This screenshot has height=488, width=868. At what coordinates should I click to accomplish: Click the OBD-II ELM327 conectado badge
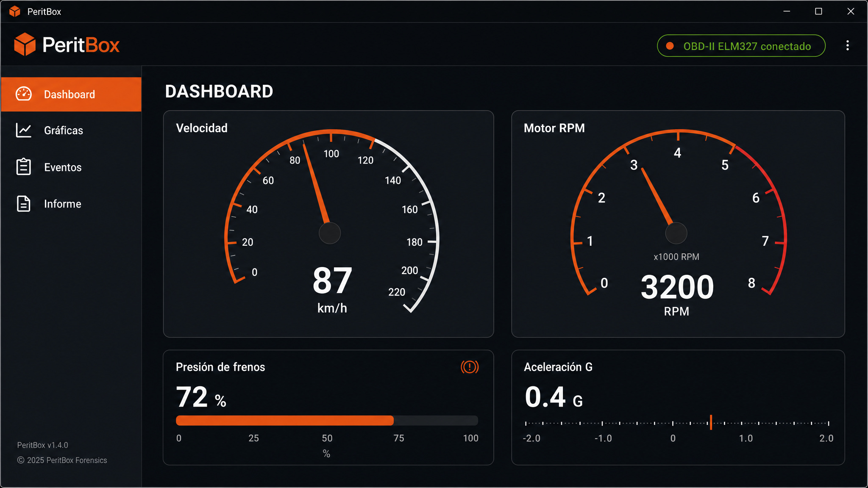741,46
